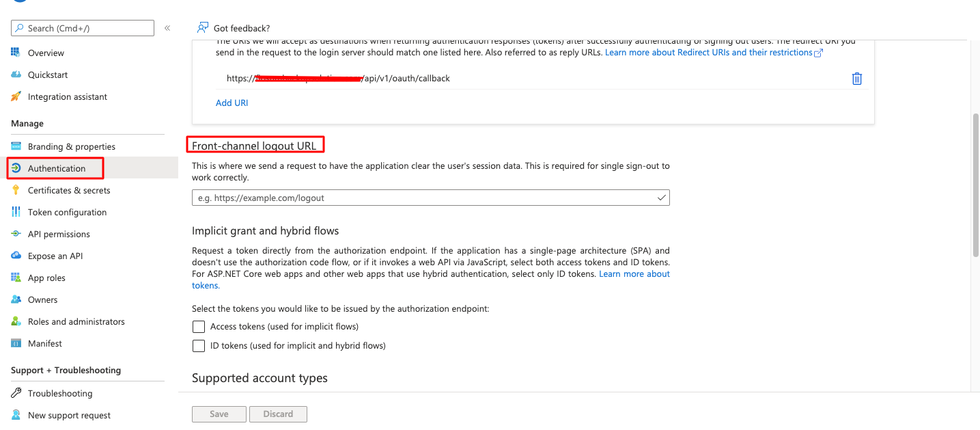The height and width of the screenshot is (430, 980).
Task: Open Token configuration in the sidebar
Action: pos(67,213)
